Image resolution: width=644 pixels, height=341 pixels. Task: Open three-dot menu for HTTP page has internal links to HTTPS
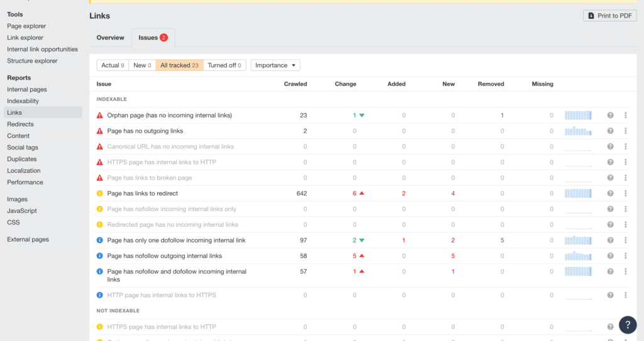pos(626,295)
